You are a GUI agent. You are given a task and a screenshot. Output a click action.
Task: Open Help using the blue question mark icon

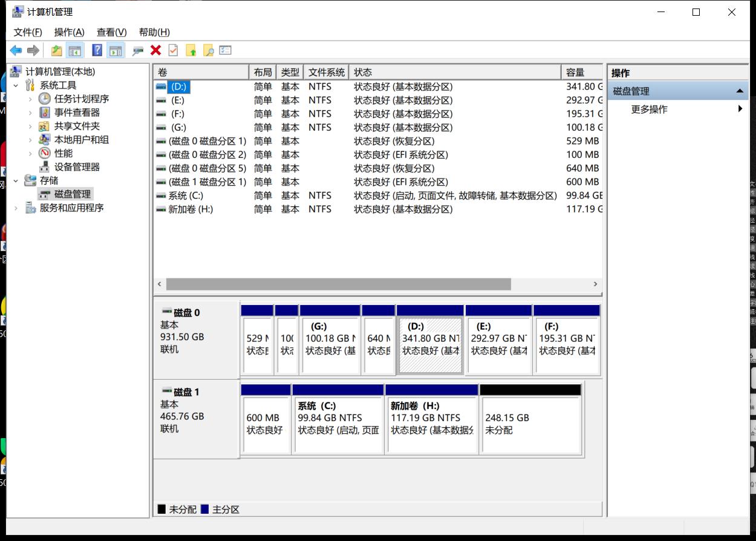(97, 50)
